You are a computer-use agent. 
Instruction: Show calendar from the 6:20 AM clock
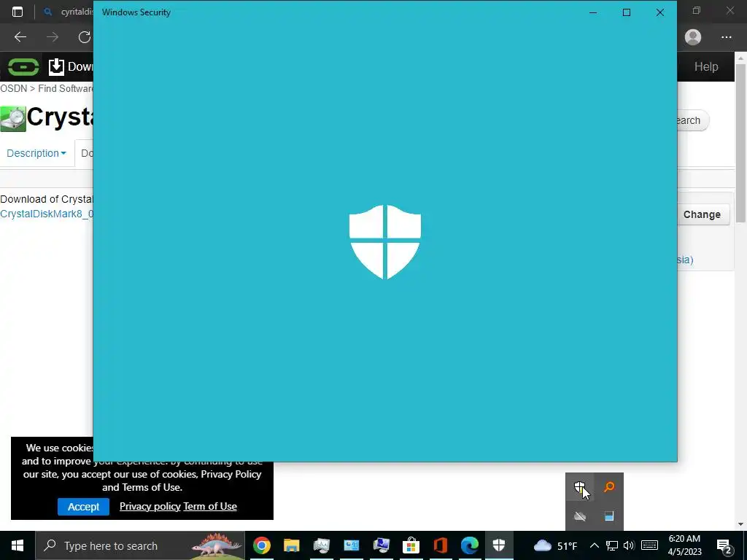684,545
